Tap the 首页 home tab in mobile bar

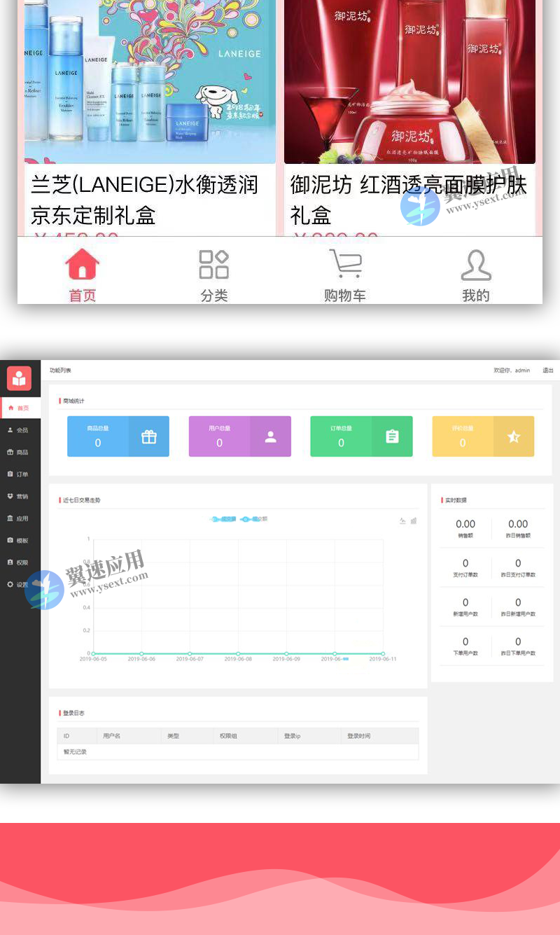click(83, 275)
